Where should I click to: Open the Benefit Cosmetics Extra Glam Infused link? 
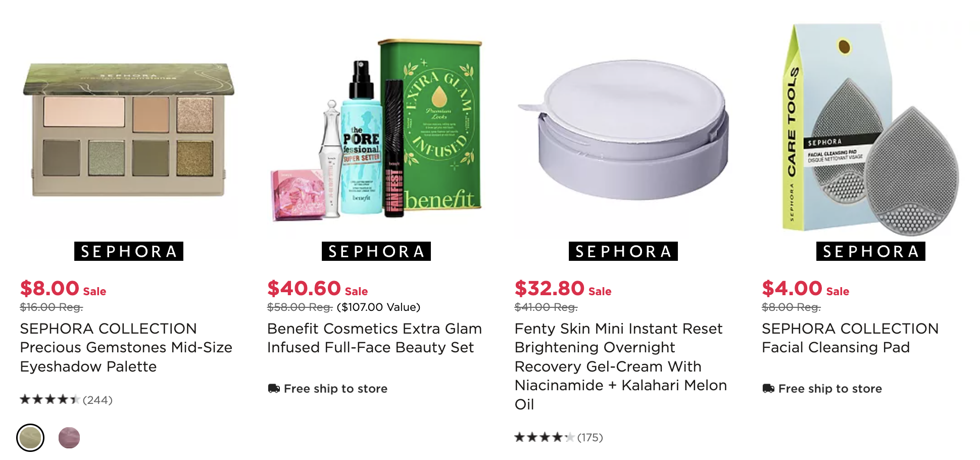pos(374,338)
